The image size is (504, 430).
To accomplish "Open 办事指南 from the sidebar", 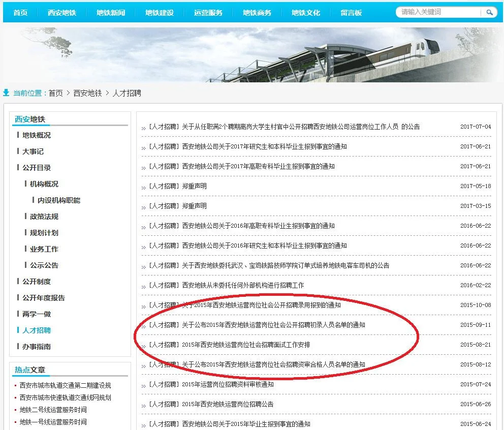I will pos(36,346).
